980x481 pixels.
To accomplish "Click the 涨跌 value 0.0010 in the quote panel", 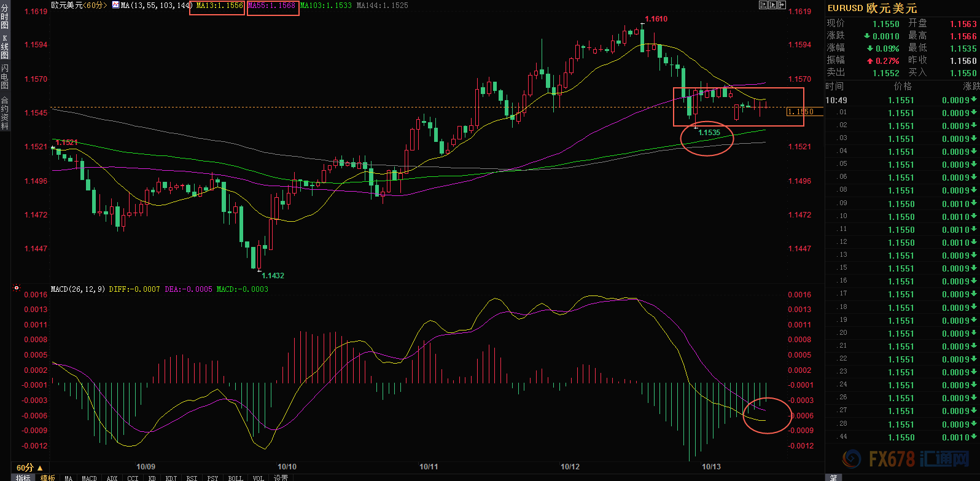I will 886,36.
